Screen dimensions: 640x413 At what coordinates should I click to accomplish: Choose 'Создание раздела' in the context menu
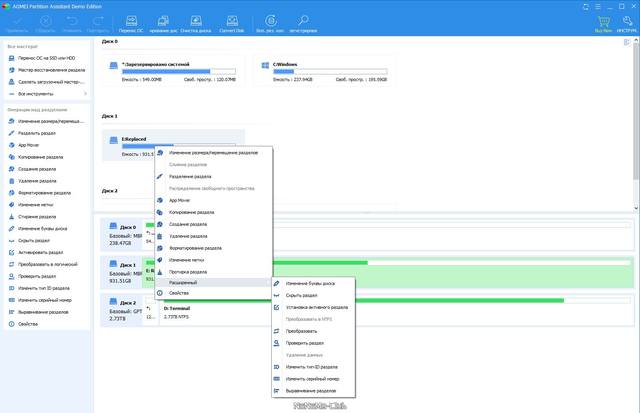tap(213, 224)
